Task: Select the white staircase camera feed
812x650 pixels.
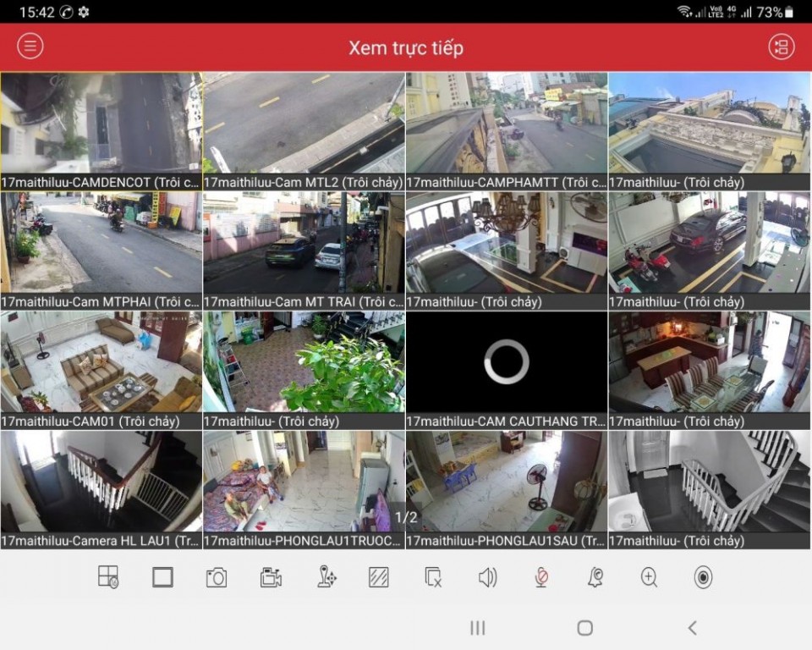Action: (x=710, y=490)
